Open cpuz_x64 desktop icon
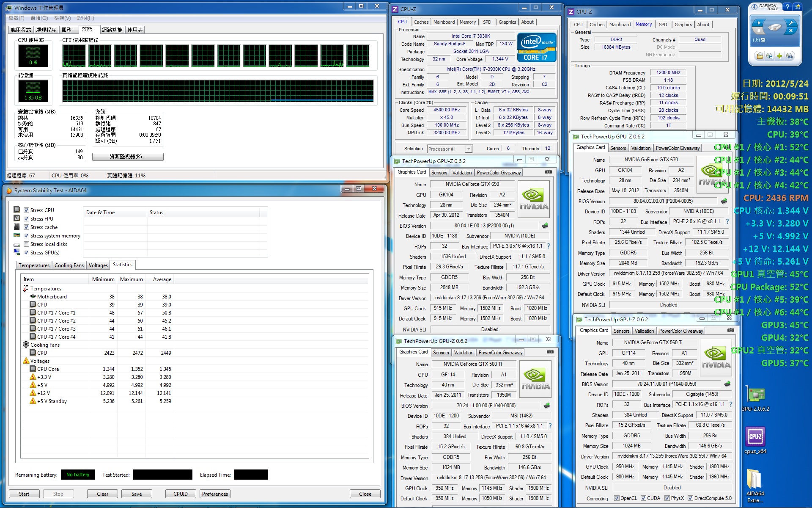The image size is (812, 508). (755, 440)
